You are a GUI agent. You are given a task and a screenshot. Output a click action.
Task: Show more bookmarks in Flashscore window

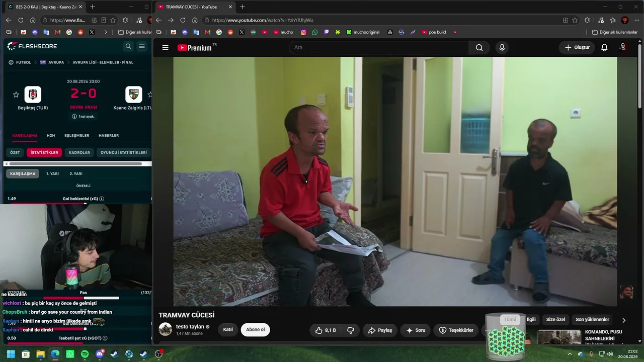pos(106,32)
